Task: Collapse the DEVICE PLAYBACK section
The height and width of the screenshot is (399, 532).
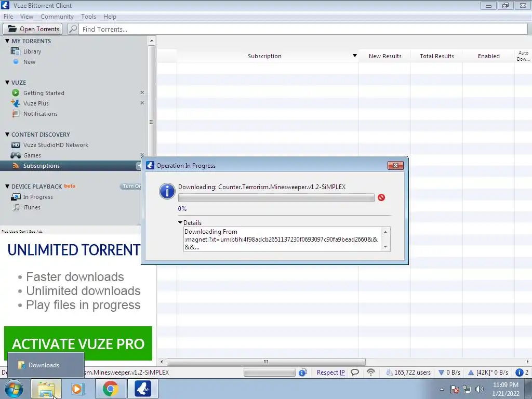Action: (7, 187)
